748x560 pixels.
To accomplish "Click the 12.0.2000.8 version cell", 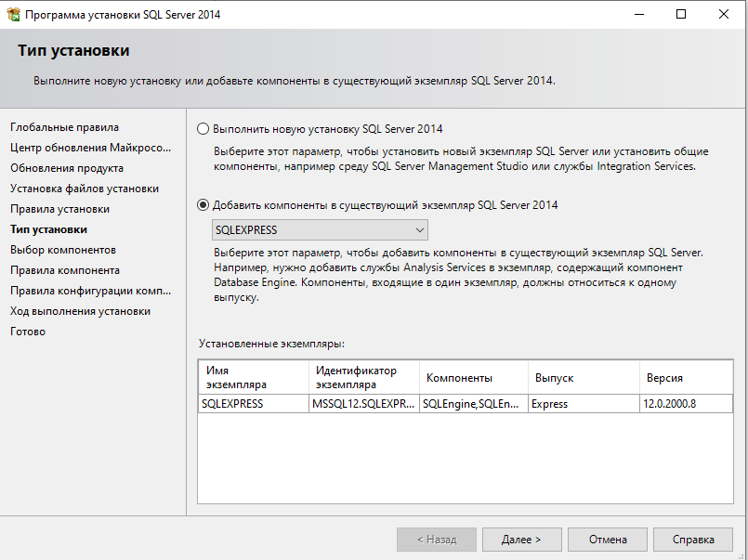I will [686, 404].
